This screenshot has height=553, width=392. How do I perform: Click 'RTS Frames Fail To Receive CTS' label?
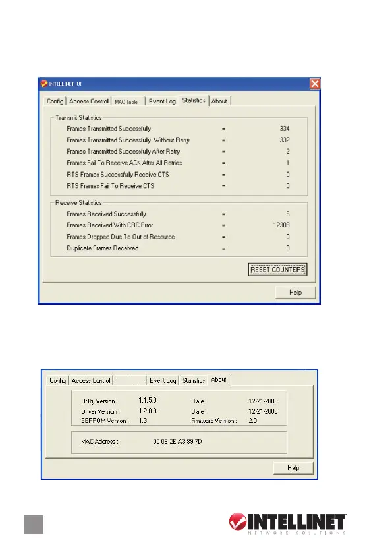tap(110, 186)
